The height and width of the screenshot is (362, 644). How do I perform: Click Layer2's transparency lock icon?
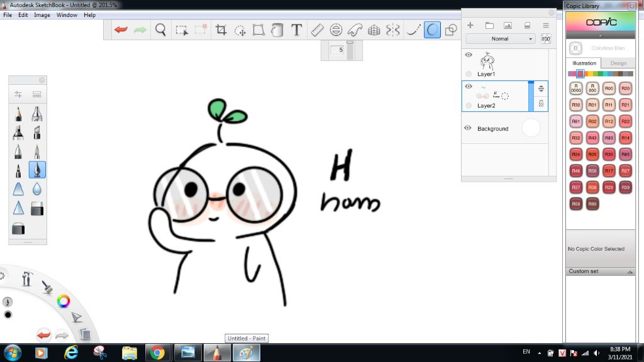coord(541,104)
